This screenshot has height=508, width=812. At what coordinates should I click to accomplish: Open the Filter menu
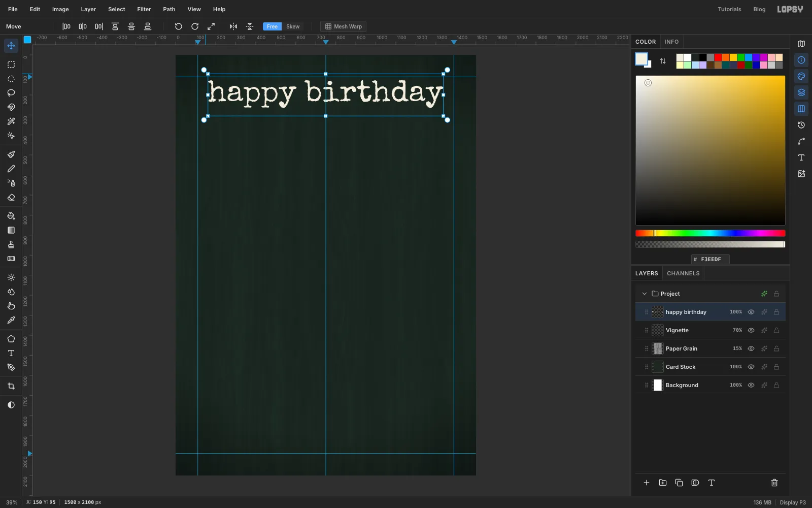pos(144,9)
